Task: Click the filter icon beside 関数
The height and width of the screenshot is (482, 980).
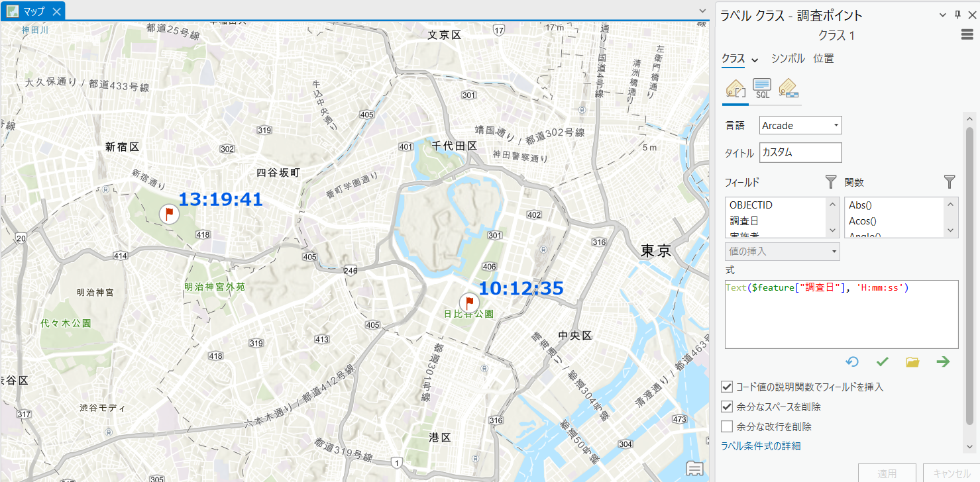Action: coord(950,182)
